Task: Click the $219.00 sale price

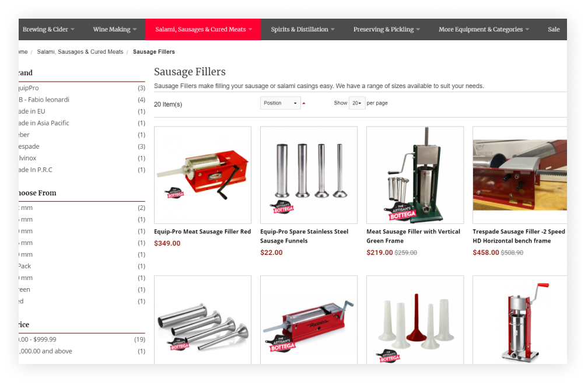Action: [x=380, y=253]
